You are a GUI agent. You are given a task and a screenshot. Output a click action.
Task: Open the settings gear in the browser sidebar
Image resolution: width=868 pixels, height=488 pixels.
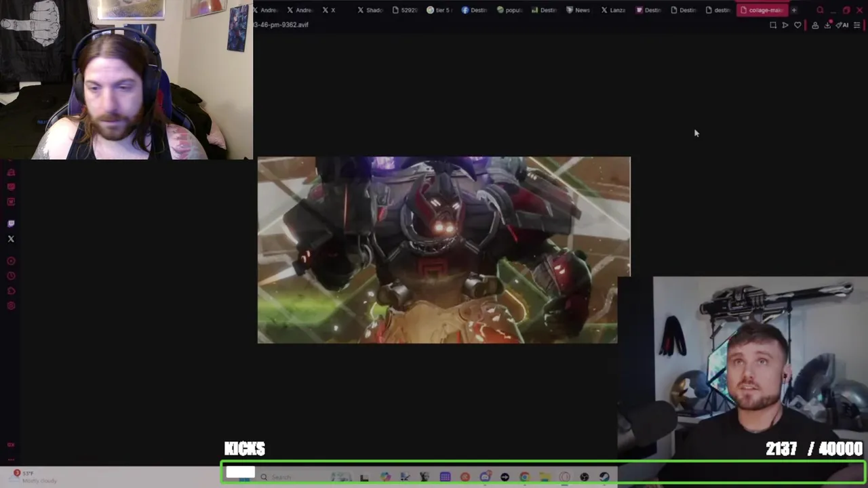tap(11, 306)
